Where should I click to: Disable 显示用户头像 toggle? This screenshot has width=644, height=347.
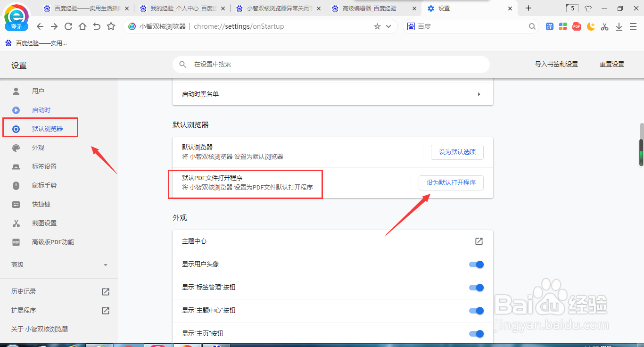point(476,264)
